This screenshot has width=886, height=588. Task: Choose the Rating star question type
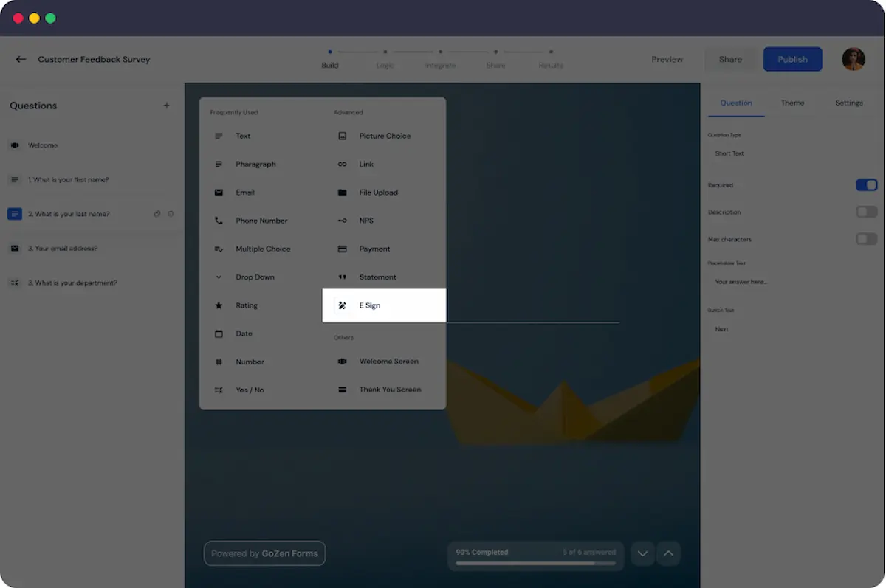tap(246, 305)
